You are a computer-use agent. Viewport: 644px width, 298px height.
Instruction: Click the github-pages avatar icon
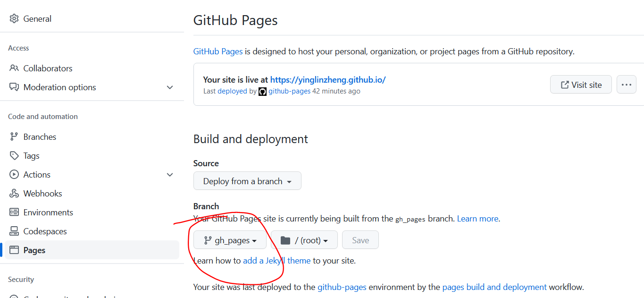tap(263, 91)
